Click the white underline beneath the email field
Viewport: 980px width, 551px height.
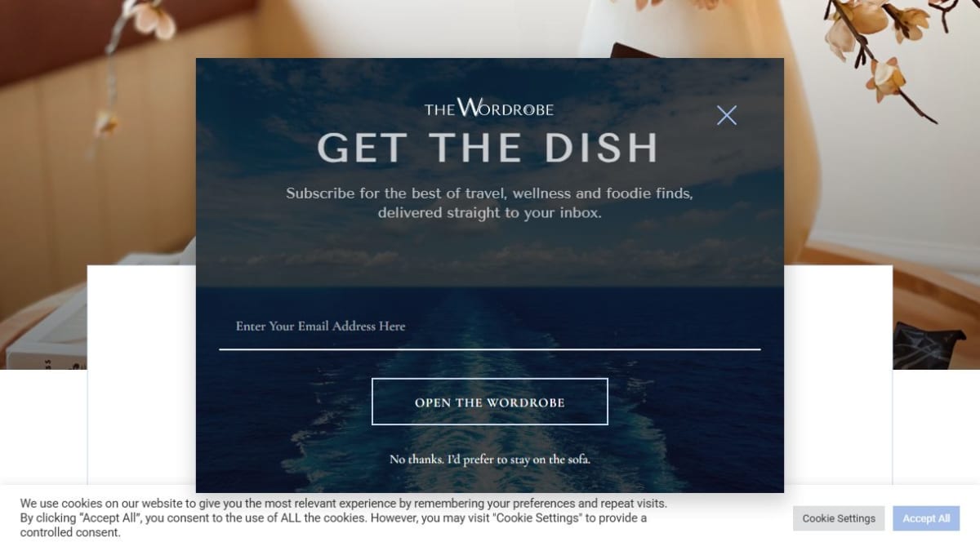click(x=490, y=349)
